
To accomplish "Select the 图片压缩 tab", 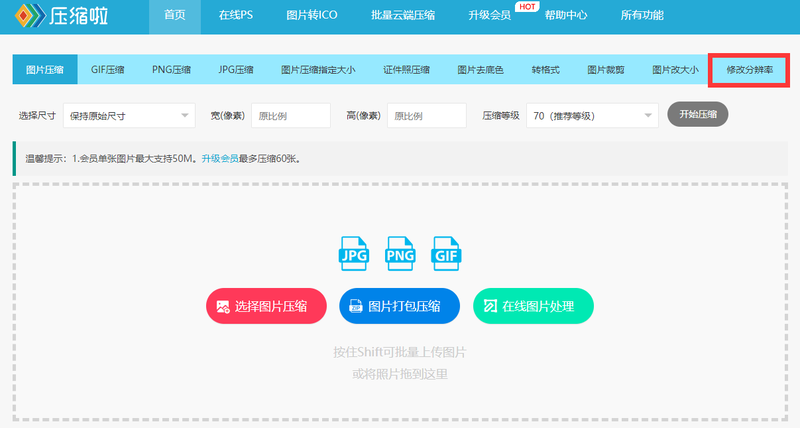I will 45,69.
